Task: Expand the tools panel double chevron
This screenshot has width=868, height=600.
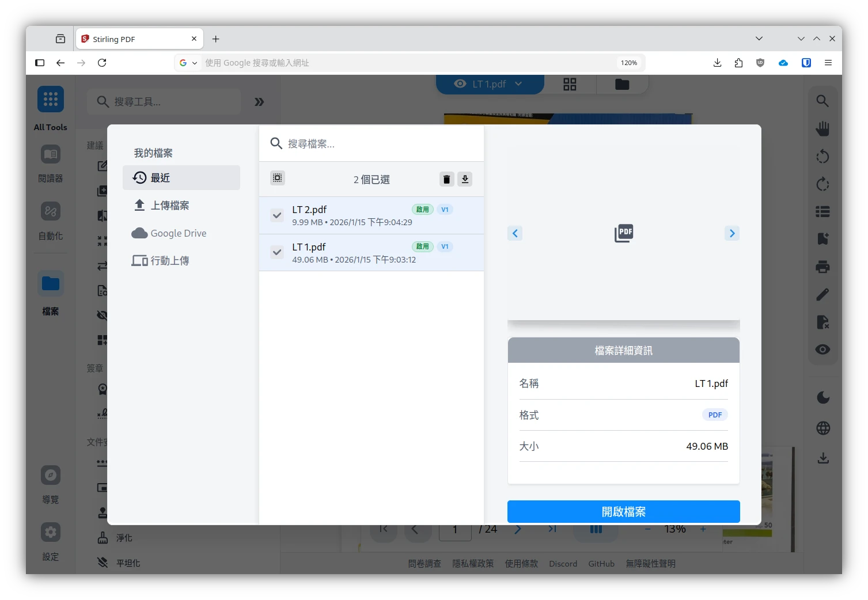Action: [259, 102]
